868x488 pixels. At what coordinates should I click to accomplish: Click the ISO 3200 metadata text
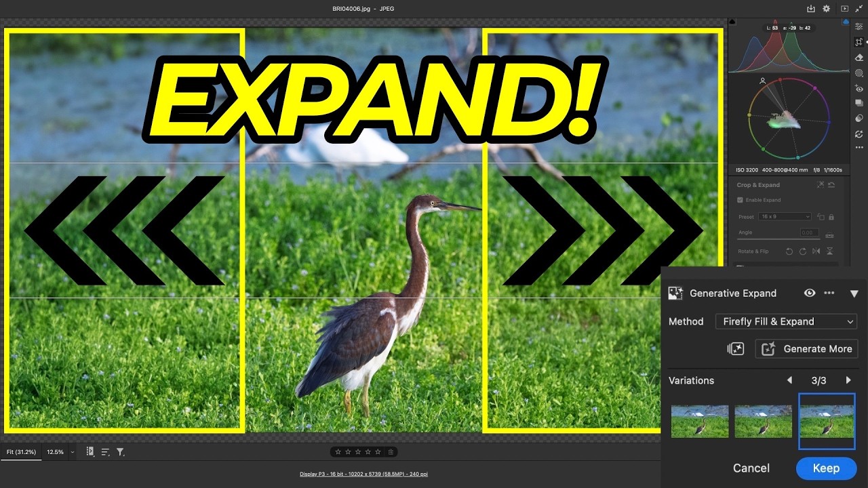(x=749, y=169)
